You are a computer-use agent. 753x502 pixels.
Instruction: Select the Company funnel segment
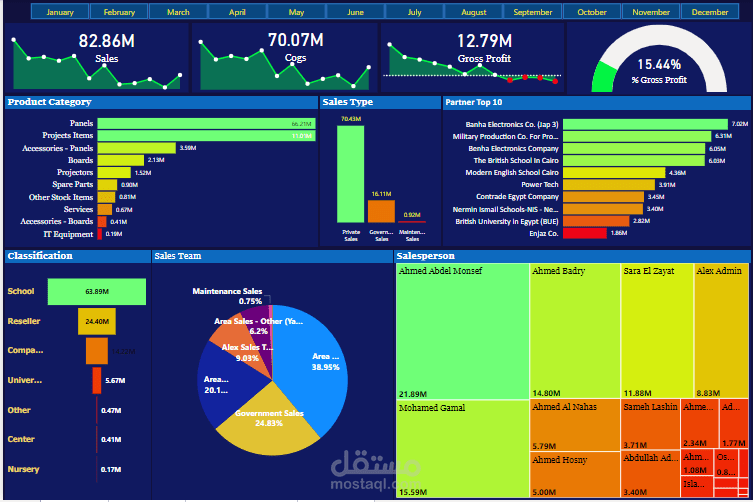pyautogui.click(x=97, y=351)
